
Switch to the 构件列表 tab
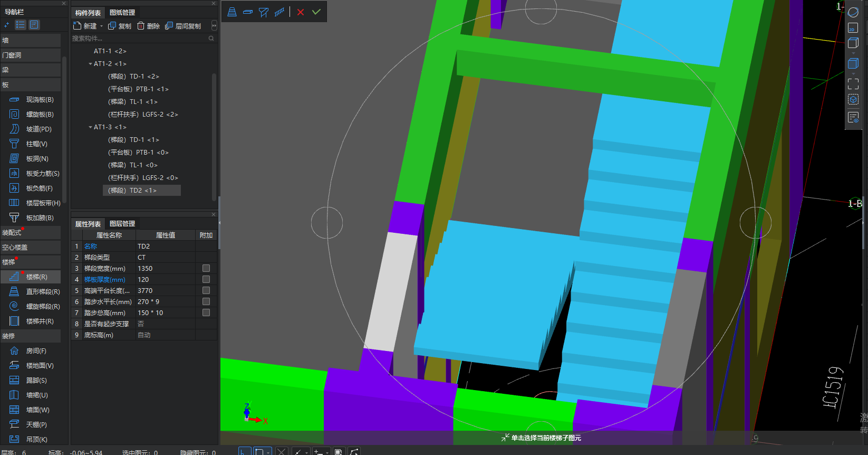tap(88, 13)
